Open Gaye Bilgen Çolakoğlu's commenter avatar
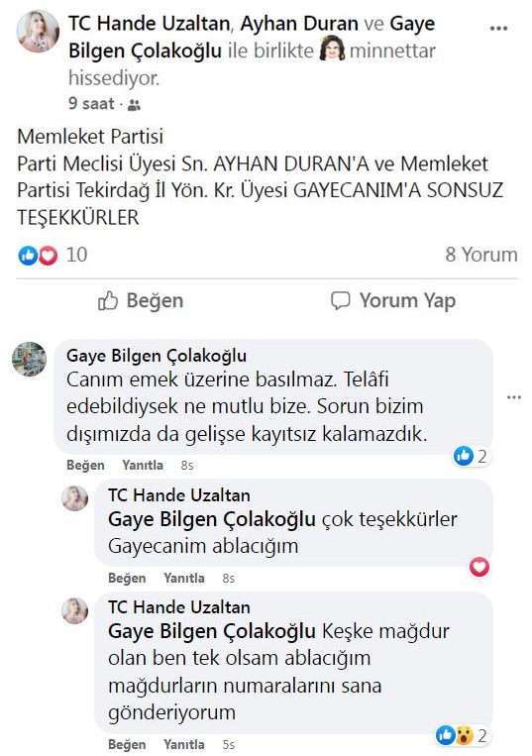 (x=30, y=360)
